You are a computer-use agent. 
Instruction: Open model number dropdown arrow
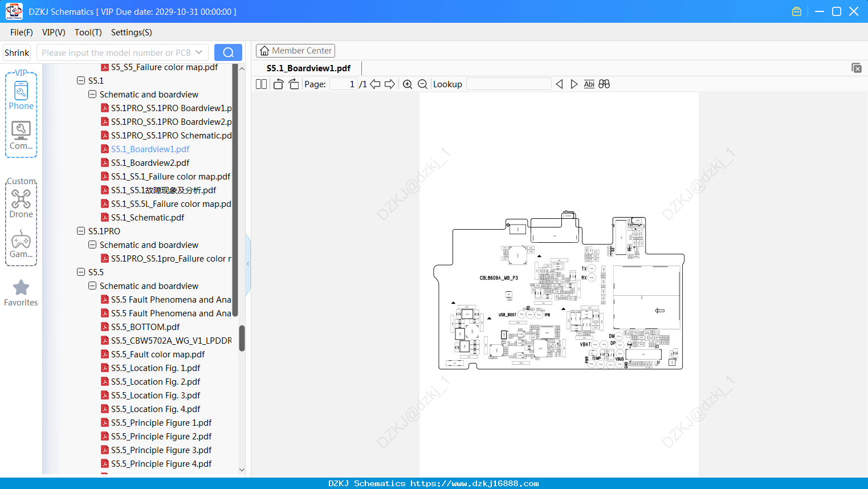[x=199, y=52]
